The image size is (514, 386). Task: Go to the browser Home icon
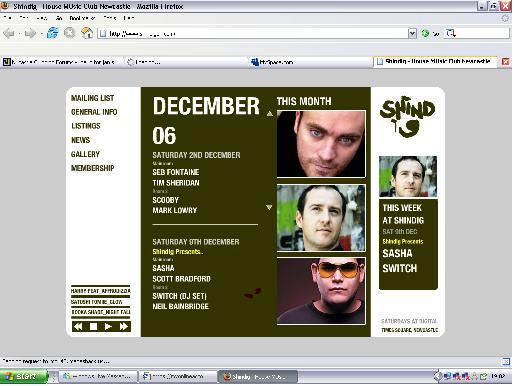pyautogui.click(x=87, y=33)
